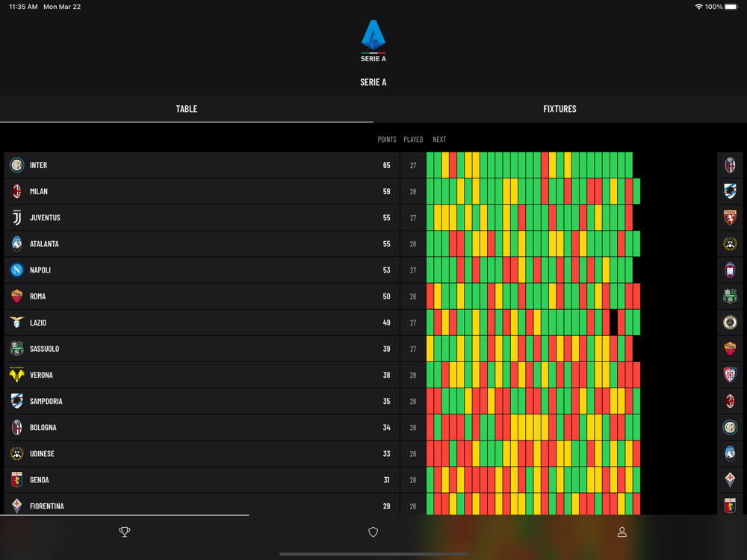This screenshot has width=747, height=560.
Task: Tap the SERIE A title text
Action: click(373, 82)
